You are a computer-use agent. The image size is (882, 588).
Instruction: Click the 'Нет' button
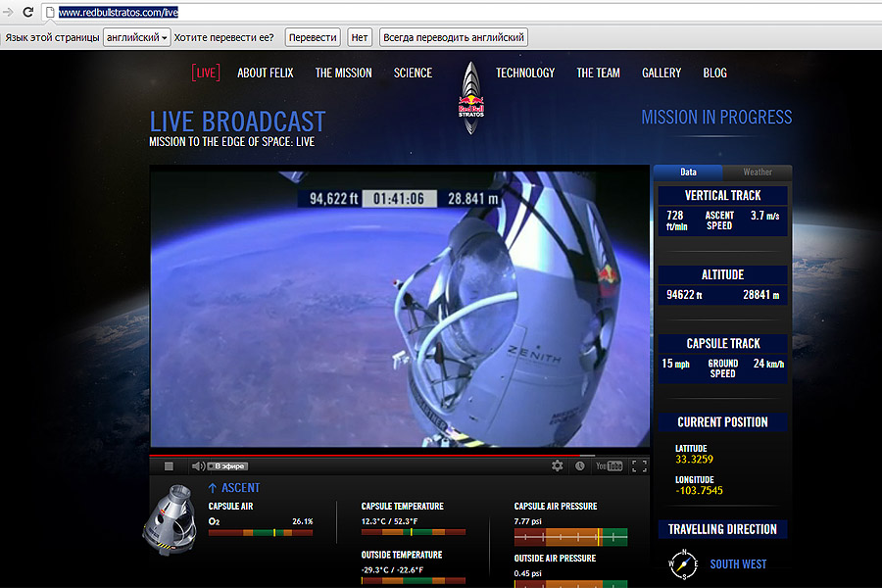(360, 37)
